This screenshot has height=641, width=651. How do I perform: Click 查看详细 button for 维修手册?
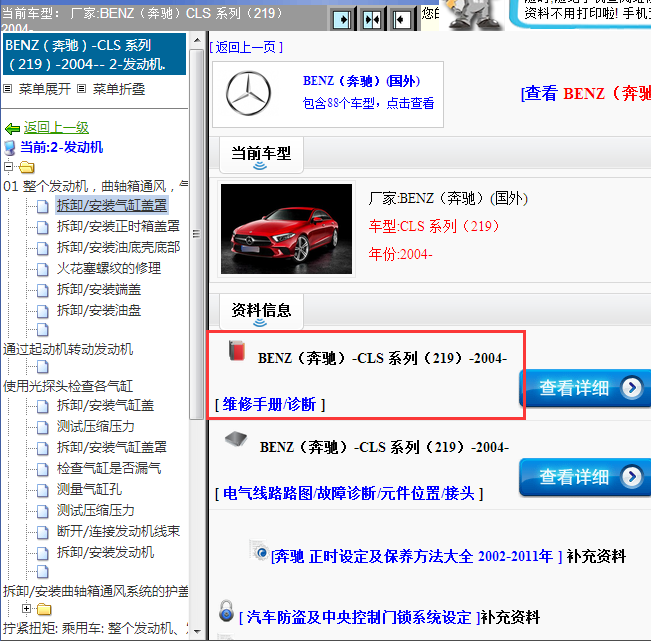[585, 388]
